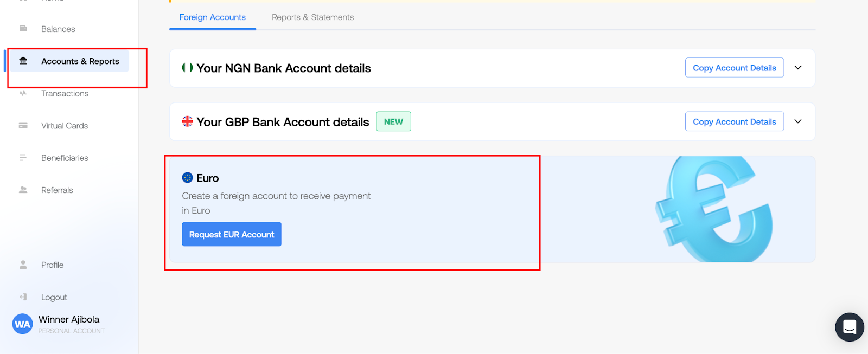Viewport: 868px width, 354px height.
Task: Open Referrals using the person icon
Action: (x=23, y=190)
